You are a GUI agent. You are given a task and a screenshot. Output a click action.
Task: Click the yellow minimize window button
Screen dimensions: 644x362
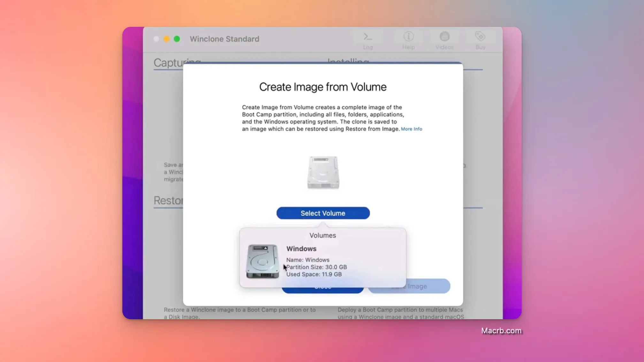pyautogui.click(x=166, y=39)
